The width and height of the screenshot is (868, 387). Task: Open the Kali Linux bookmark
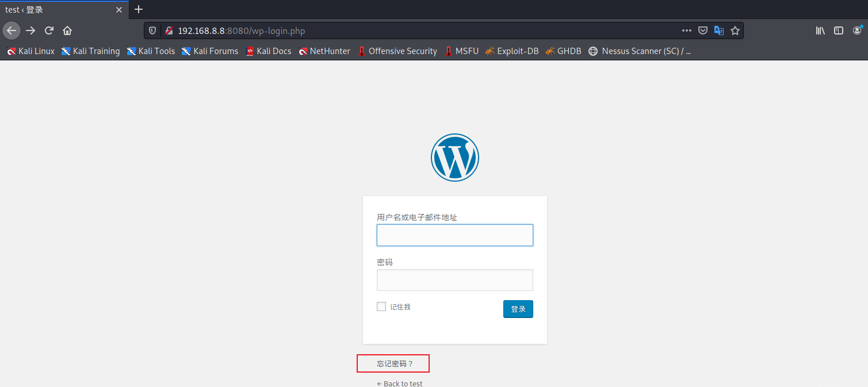tap(30, 51)
